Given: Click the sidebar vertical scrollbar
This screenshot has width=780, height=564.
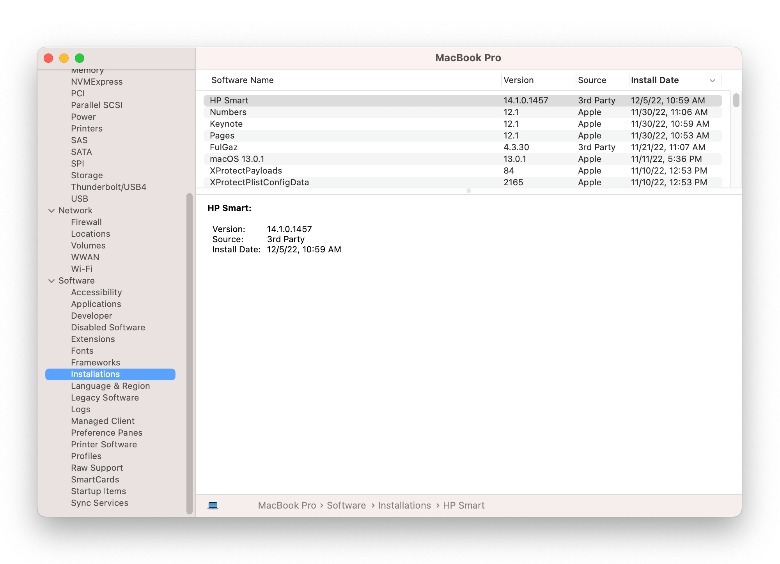Looking at the screenshot, I should click(x=190, y=354).
